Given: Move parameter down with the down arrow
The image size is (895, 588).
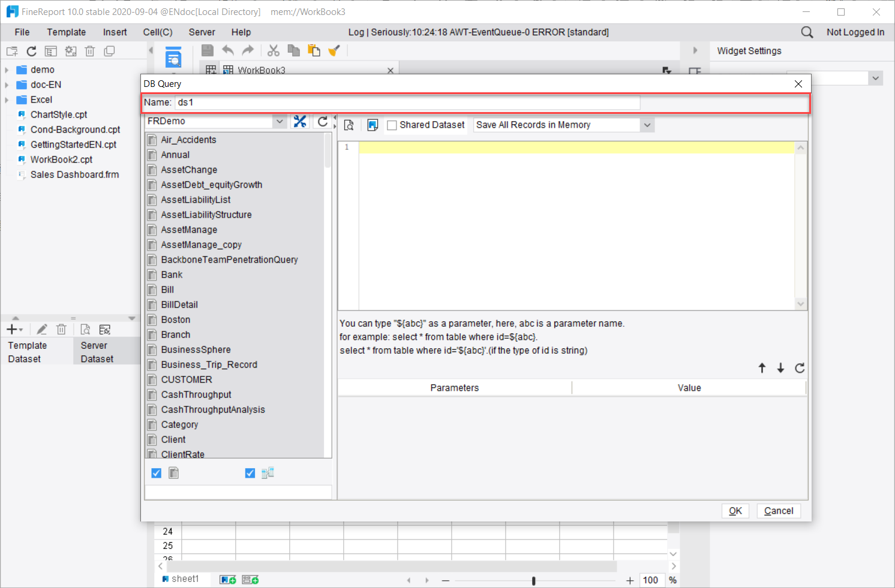Looking at the screenshot, I should tap(780, 368).
